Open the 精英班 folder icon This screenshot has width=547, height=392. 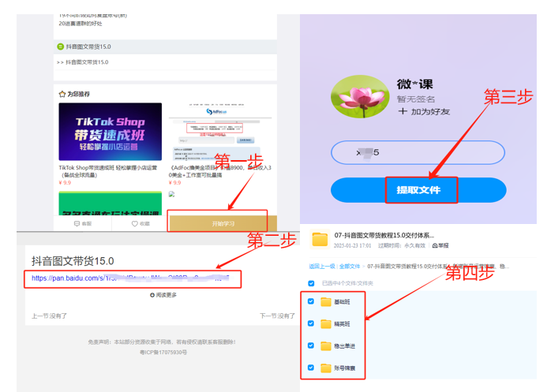(x=326, y=323)
